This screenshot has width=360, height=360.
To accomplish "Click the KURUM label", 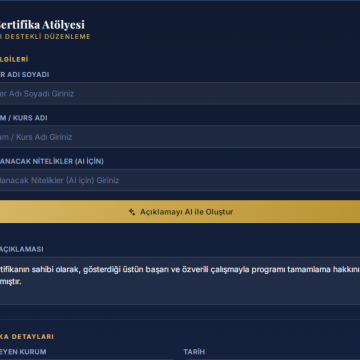I will [23, 352].
